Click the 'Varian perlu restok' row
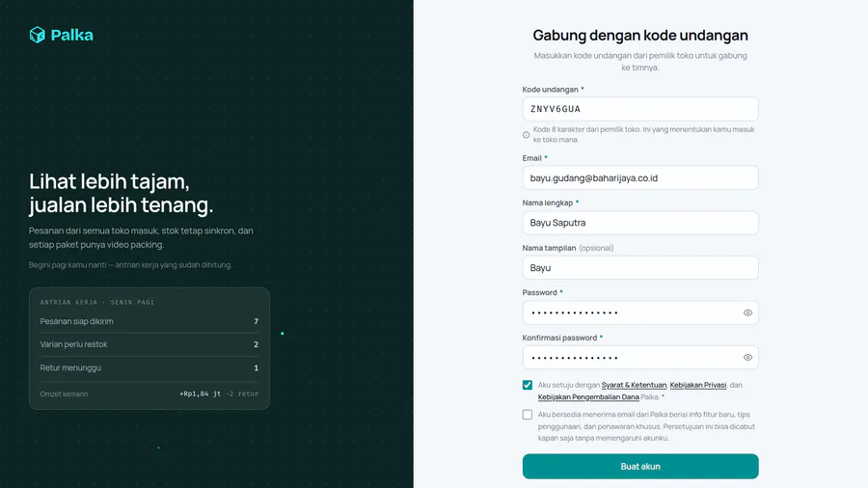 coord(149,344)
